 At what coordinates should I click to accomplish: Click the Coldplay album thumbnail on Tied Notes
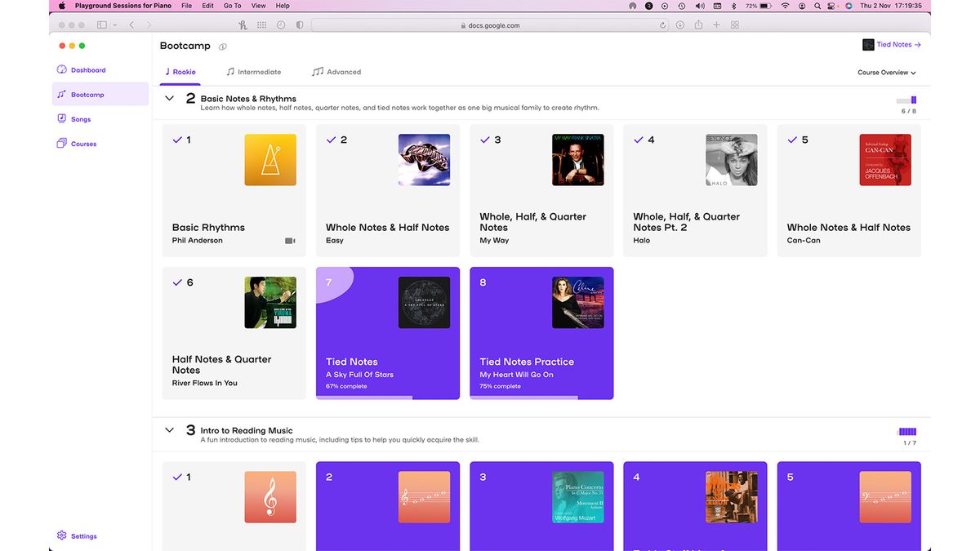[425, 303]
